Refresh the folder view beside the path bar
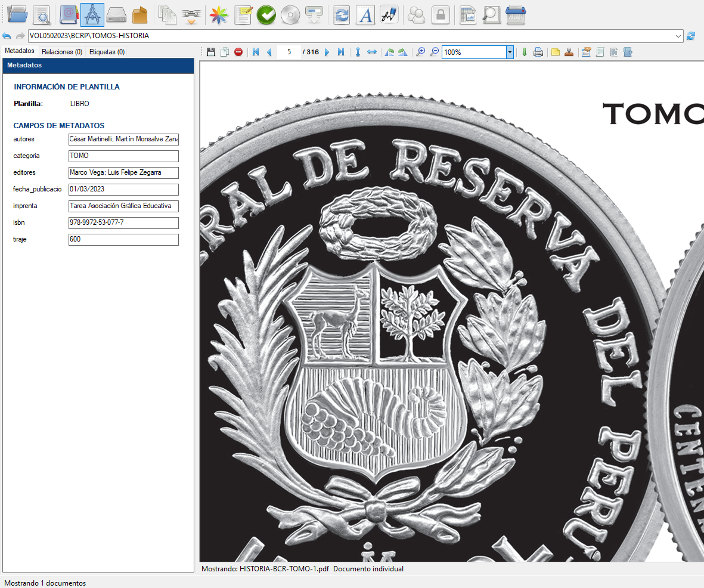This screenshot has width=704, height=588. [x=691, y=36]
